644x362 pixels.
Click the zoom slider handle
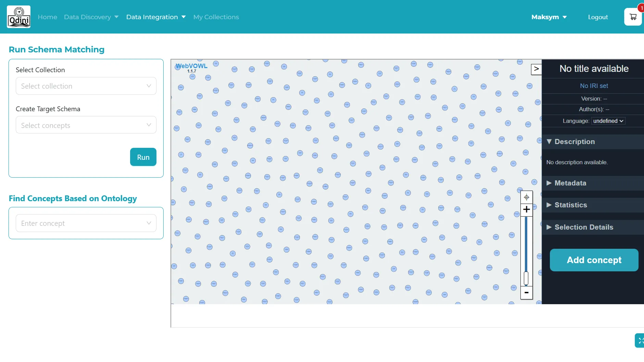tap(526, 278)
